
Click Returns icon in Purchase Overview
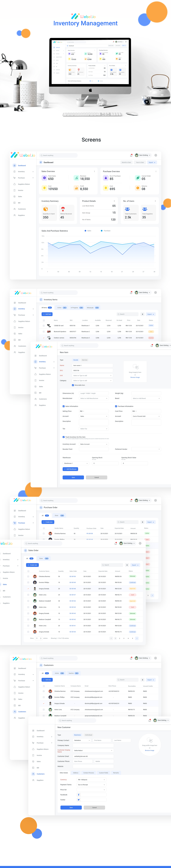(138, 188)
